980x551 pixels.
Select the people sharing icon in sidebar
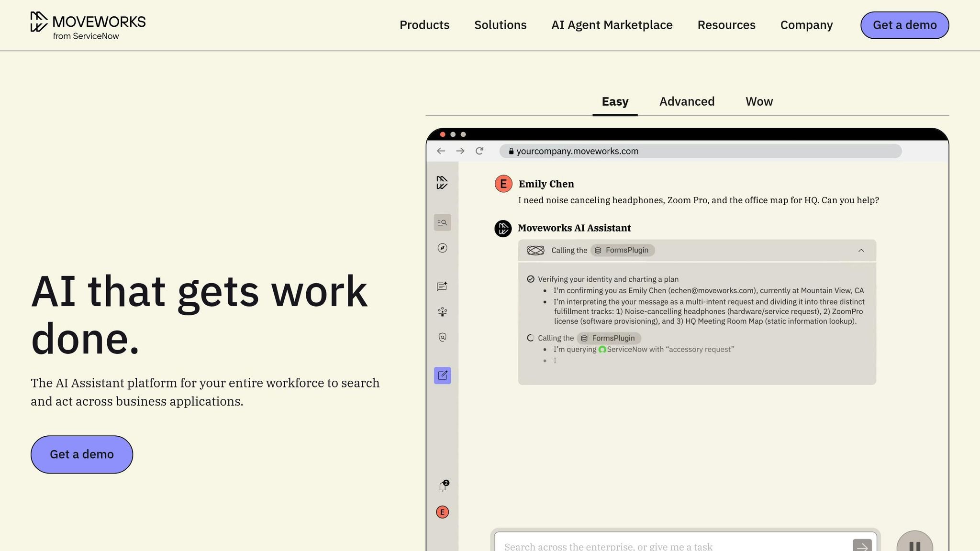point(442,311)
